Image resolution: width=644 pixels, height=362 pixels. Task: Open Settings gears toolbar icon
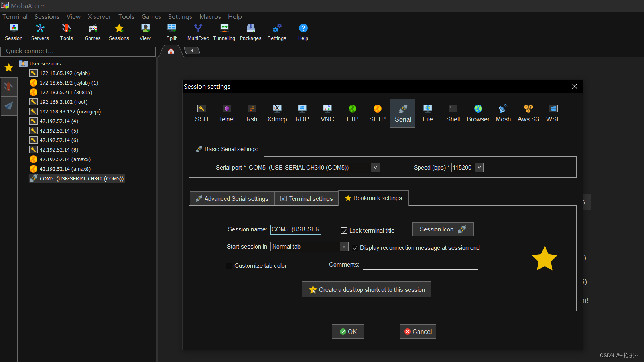pyautogui.click(x=277, y=32)
